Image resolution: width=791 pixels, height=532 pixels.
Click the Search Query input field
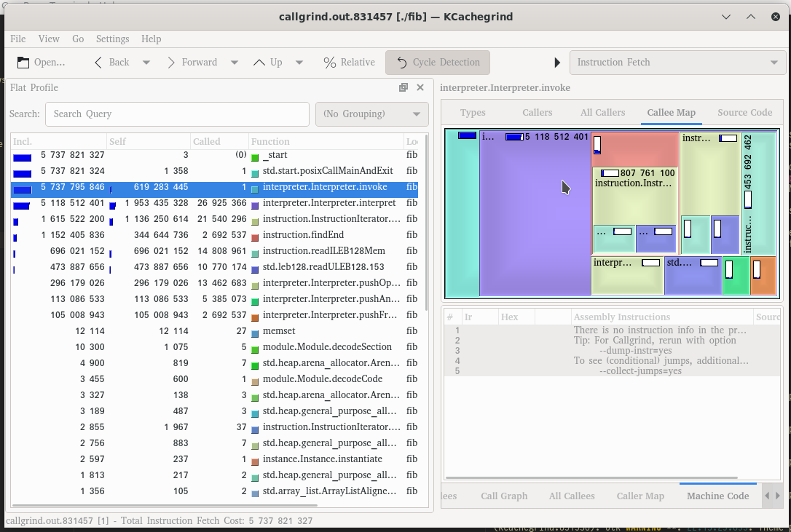click(177, 114)
